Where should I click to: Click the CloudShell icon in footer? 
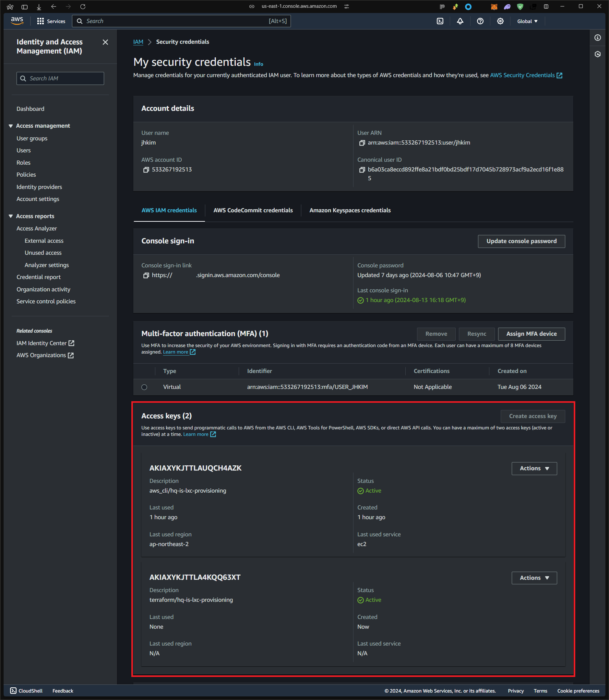click(13, 691)
